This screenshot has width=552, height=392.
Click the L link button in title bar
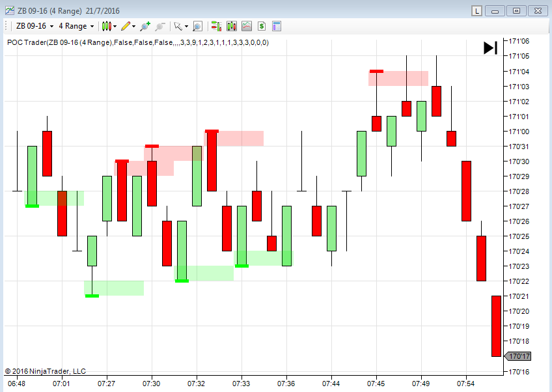click(x=476, y=11)
